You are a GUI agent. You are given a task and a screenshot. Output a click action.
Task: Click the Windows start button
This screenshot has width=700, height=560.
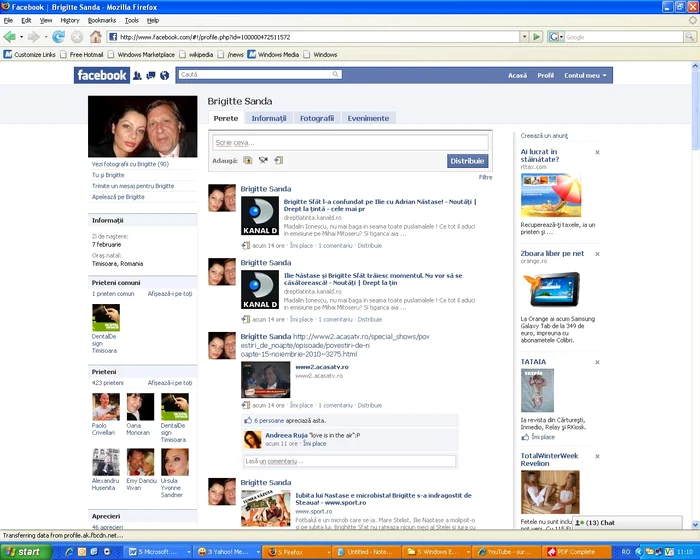[x=24, y=552]
